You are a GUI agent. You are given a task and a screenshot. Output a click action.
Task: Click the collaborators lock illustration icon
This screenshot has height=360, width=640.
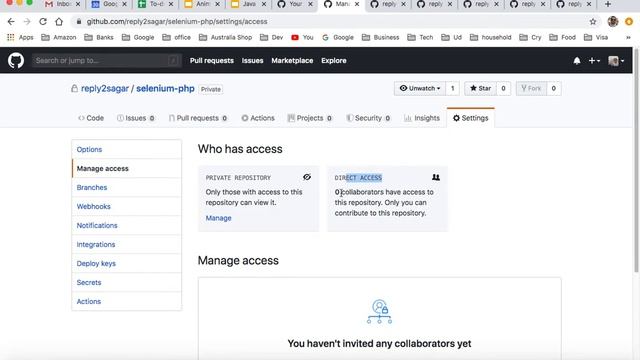click(x=380, y=311)
